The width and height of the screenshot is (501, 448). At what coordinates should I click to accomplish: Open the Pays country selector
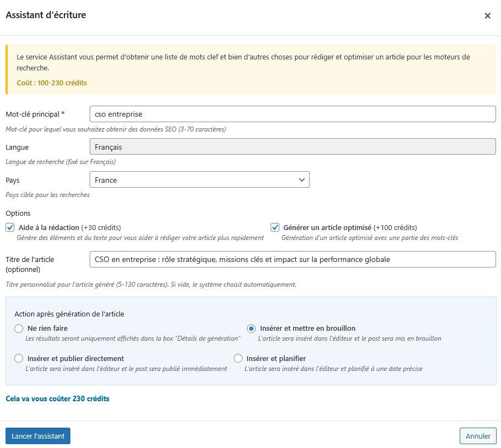pyautogui.click(x=199, y=179)
